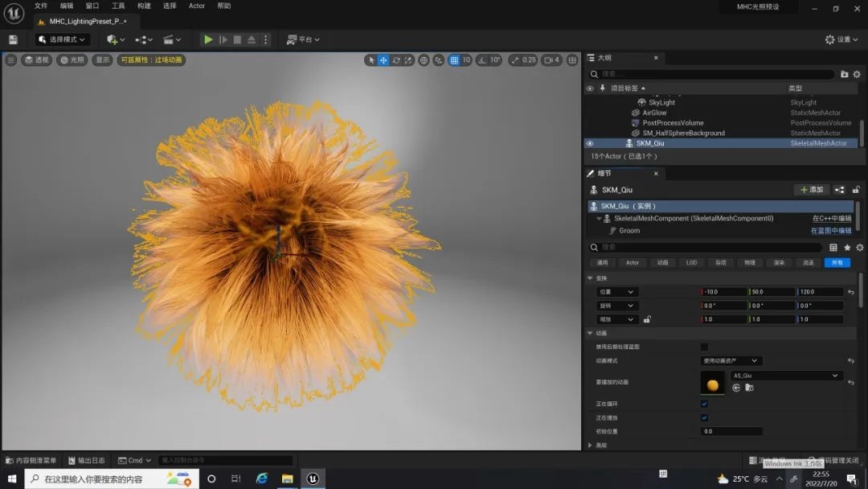Enable the 禁用后期处理蓝图 checkbox
The image size is (868, 489).
[x=705, y=347]
